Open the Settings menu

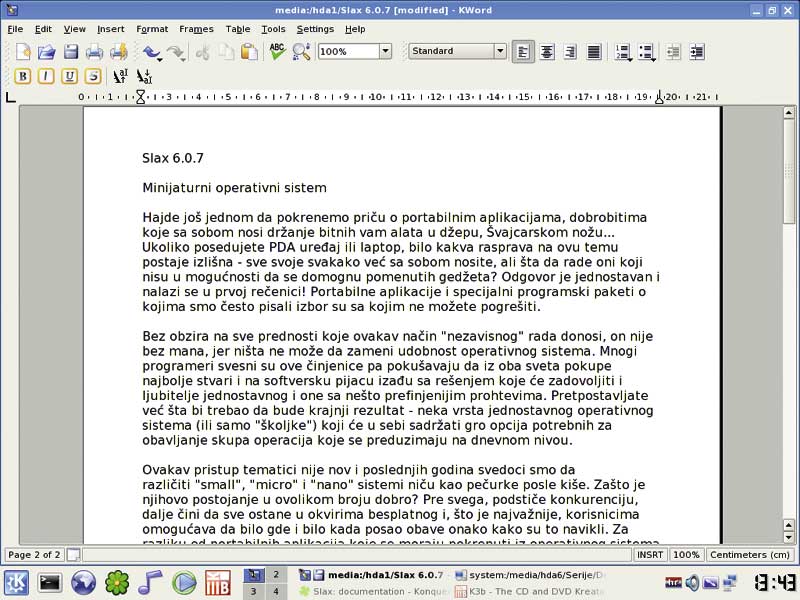click(x=315, y=29)
